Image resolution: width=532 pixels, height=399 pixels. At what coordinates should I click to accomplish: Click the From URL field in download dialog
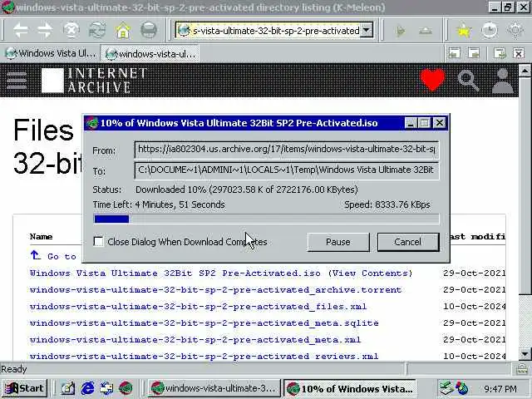pos(286,150)
